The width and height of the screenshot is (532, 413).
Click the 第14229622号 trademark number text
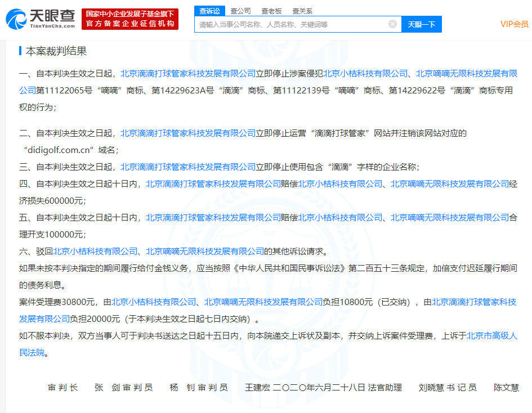tap(417, 91)
